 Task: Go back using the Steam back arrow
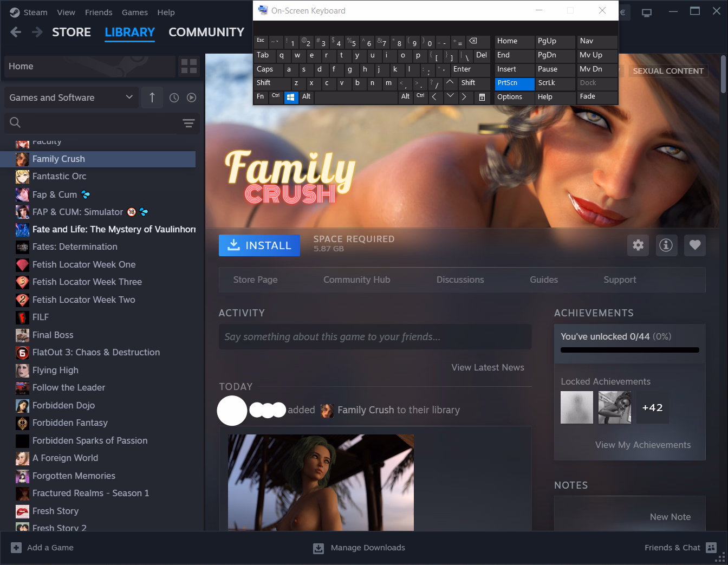coord(16,33)
